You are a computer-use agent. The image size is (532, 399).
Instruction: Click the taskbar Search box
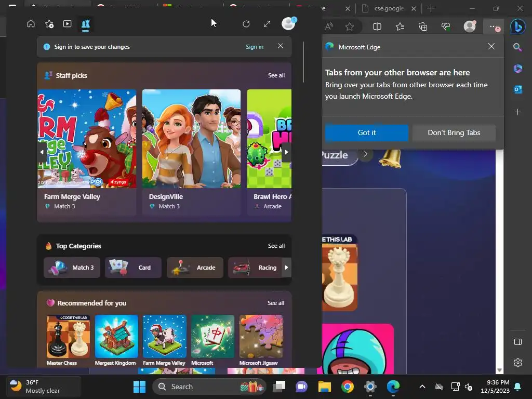point(209,387)
